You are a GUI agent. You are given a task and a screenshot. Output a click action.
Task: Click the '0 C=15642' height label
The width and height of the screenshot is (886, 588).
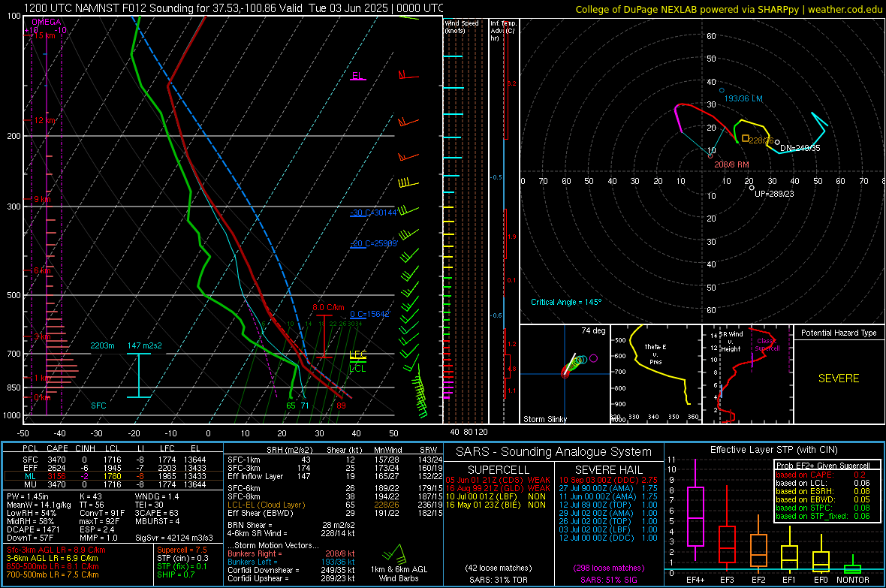(x=369, y=314)
